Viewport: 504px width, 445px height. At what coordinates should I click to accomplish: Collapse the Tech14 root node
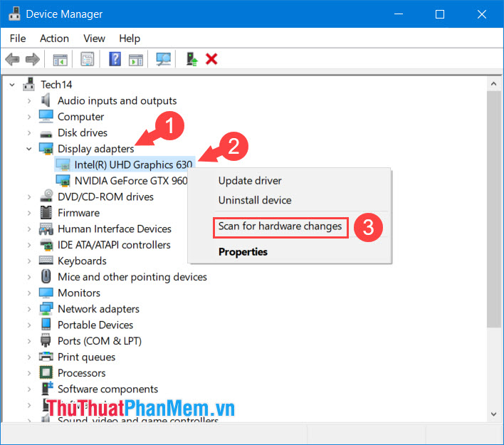pos(12,85)
